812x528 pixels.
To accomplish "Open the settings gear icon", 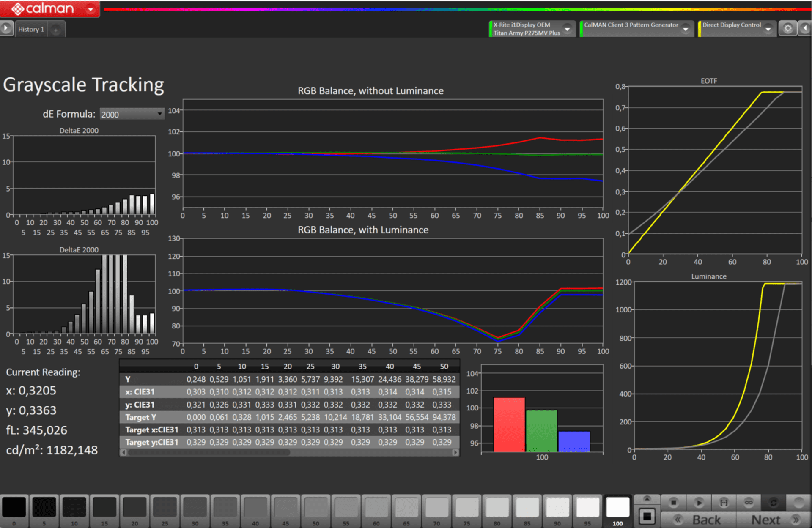I will pyautogui.click(x=787, y=29).
